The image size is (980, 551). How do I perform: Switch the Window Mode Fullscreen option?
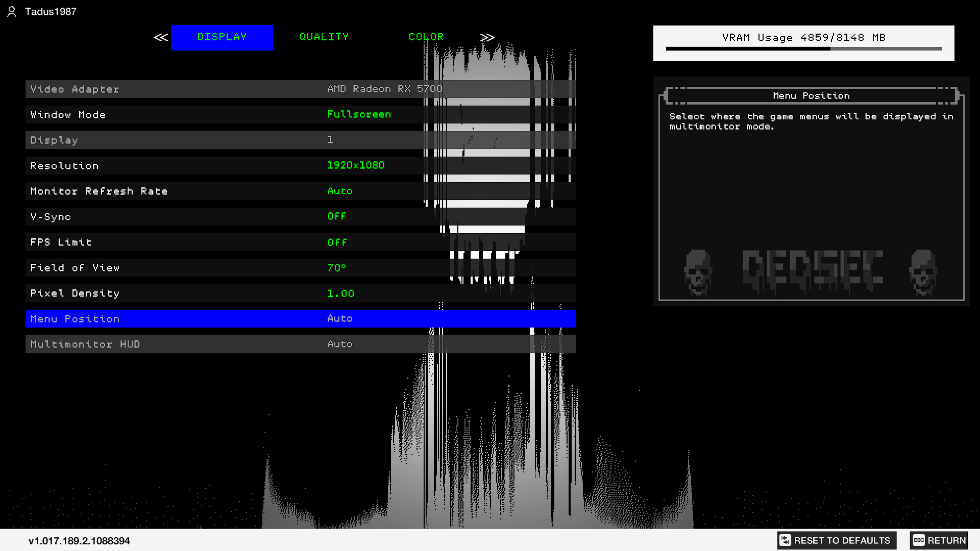(x=359, y=114)
